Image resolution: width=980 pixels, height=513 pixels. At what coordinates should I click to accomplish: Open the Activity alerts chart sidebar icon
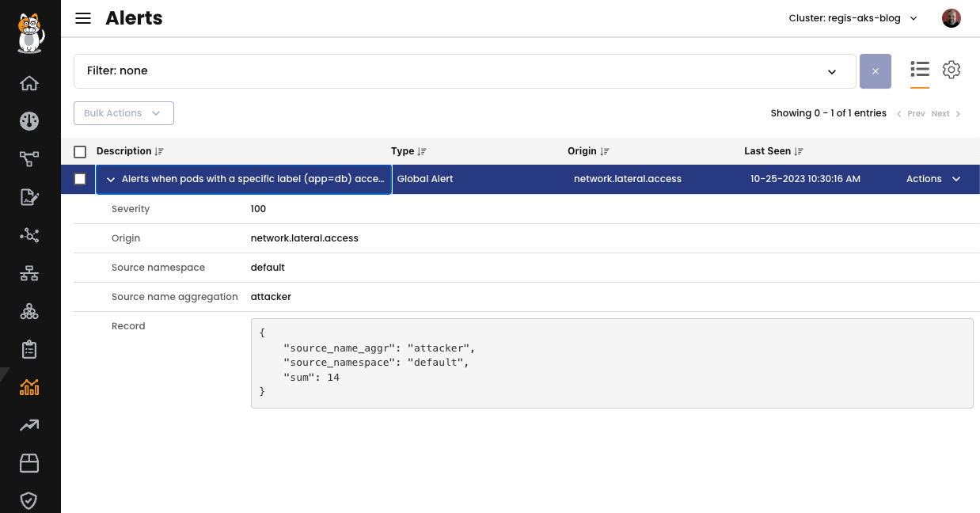(29, 387)
